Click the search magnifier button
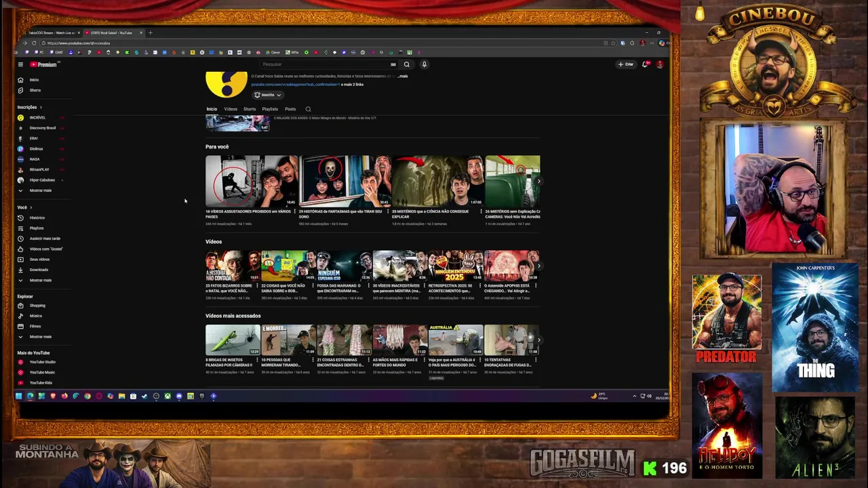 click(407, 64)
